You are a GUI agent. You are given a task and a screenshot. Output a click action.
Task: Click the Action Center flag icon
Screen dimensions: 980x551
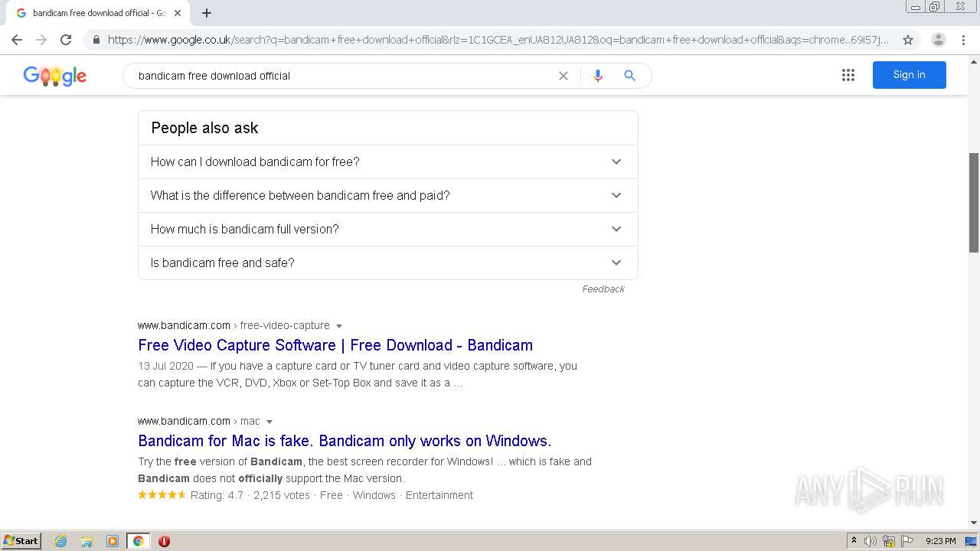pos(907,541)
